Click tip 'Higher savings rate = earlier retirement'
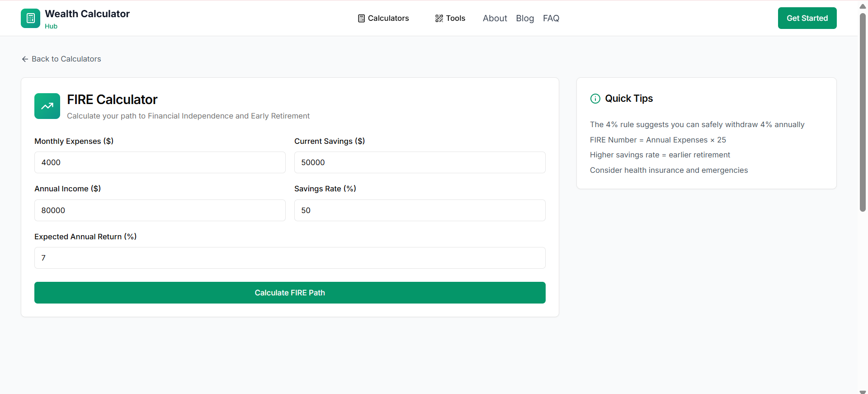This screenshot has height=394, width=868. tap(660, 155)
